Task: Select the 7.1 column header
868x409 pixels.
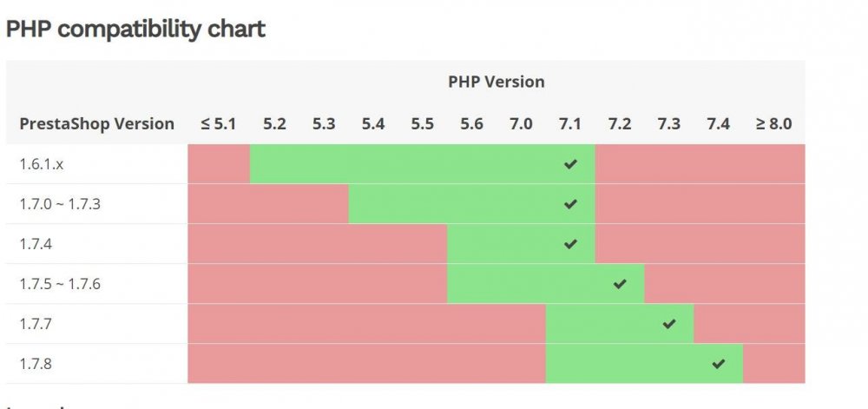Action: coord(570,123)
